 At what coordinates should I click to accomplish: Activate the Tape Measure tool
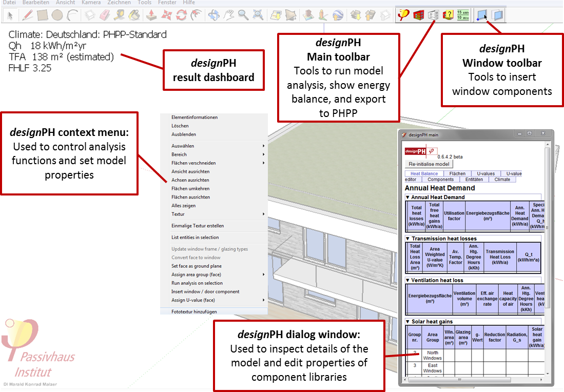click(x=119, y=15)
